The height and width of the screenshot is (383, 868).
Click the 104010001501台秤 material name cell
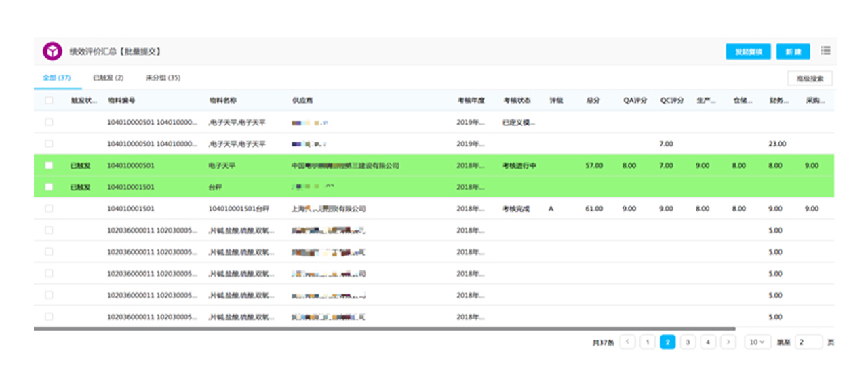pos(239,209)
